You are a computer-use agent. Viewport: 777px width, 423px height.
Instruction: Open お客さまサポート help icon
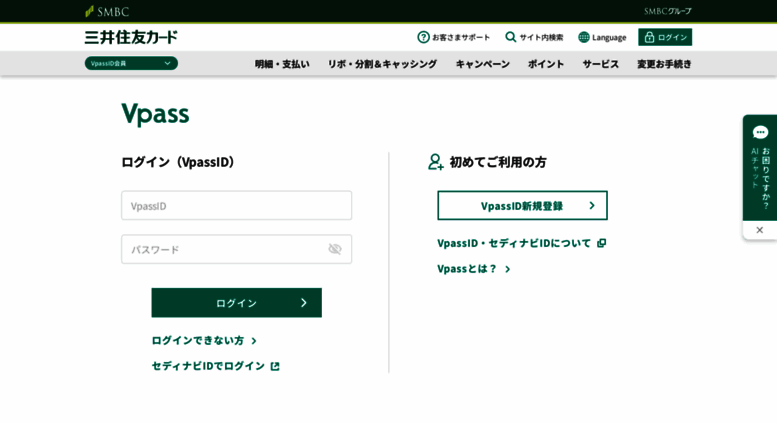(424, 37)
